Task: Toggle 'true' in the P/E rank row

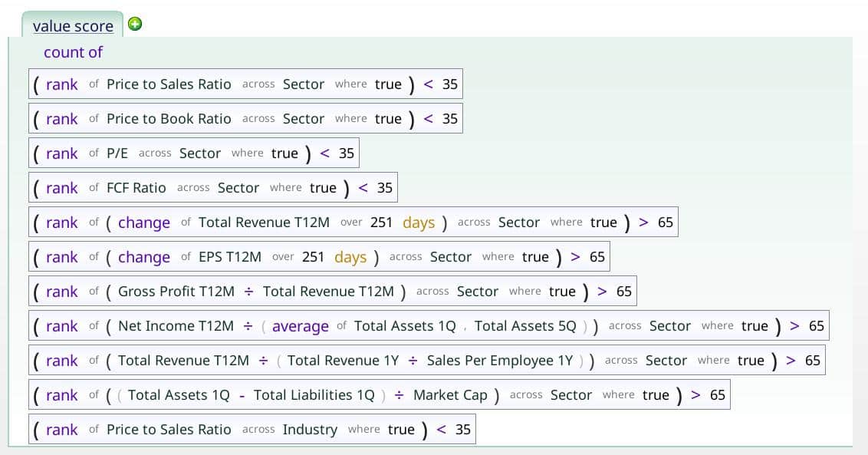Action: [x=284, y=153]
